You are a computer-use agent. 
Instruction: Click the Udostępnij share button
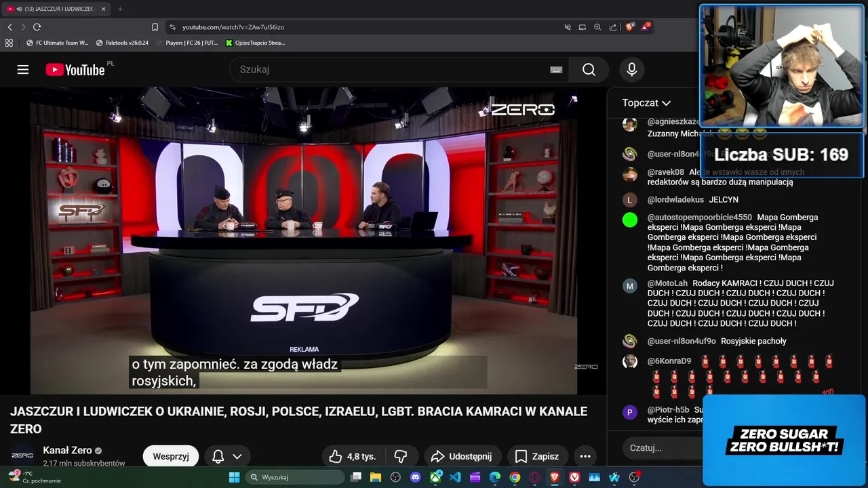(x=462, y=456)
